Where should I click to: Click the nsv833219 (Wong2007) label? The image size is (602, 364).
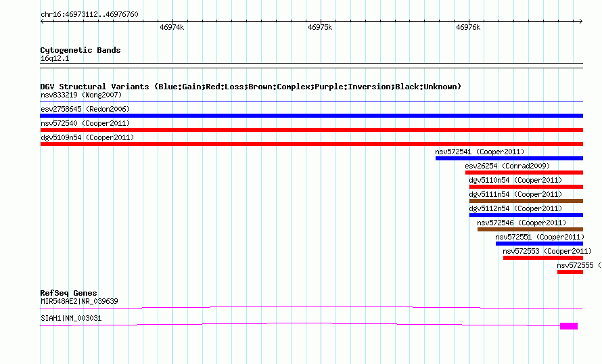coord(81,95)
